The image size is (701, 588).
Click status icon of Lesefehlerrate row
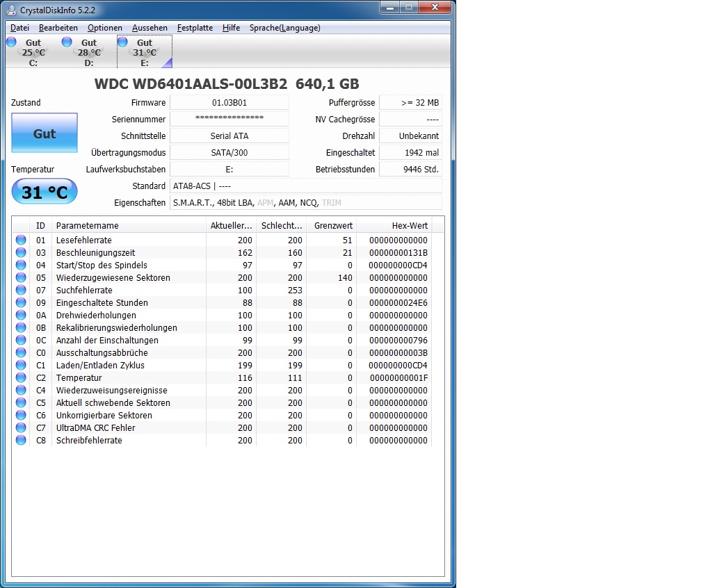21,240
